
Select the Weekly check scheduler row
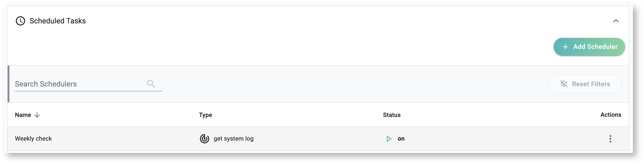[34, 139]
